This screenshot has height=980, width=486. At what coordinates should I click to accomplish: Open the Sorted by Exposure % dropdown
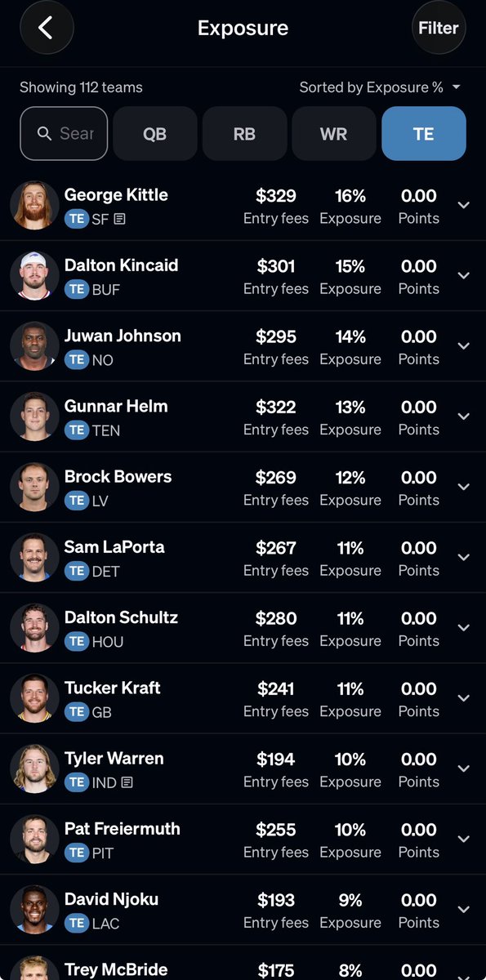click(380, 87)
